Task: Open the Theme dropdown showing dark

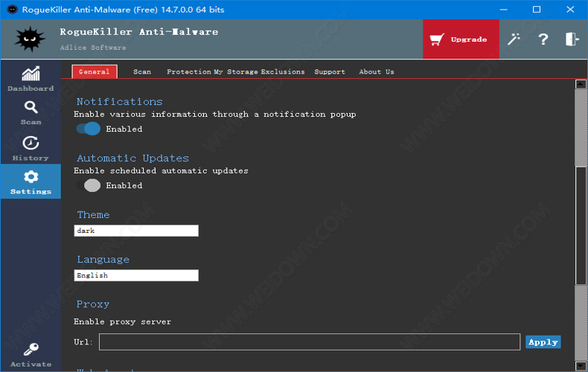Action: click(136, 231)
